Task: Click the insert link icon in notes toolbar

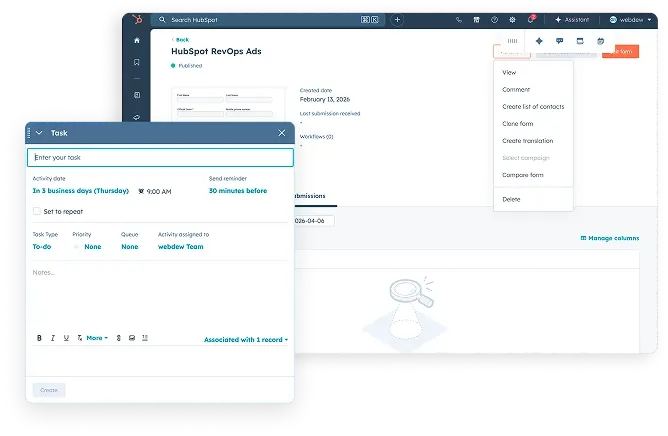Action: (x=118, y=338)
